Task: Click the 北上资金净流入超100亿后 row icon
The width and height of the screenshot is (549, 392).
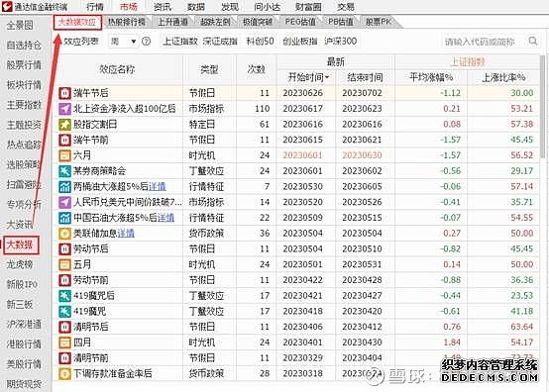Action: [64, 109]
